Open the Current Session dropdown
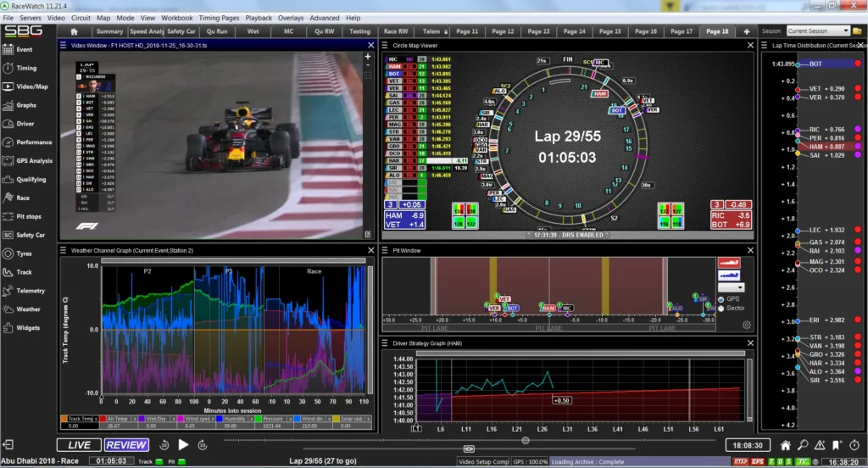This screenshot has height=468, width=868. [x=818, y=31]
